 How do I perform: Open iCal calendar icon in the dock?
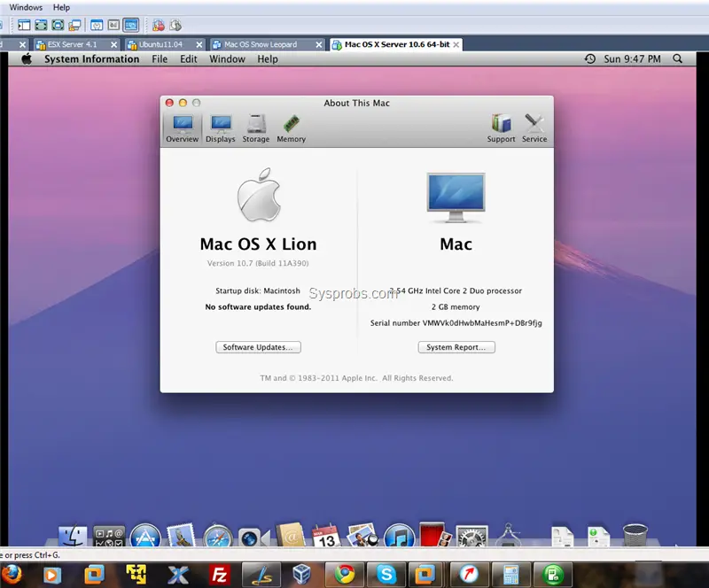[x=326, y=536]
